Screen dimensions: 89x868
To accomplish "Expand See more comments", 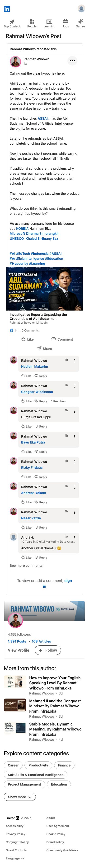I will (x=26, y=565).
